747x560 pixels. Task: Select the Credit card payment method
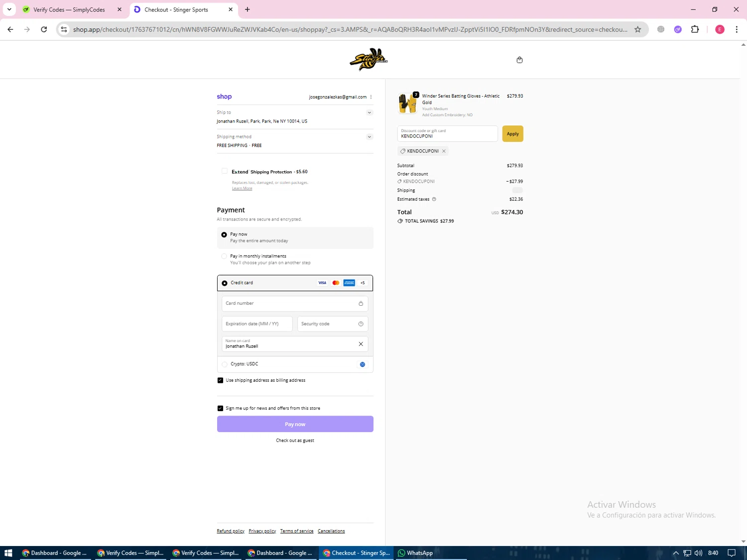(225, 283)
